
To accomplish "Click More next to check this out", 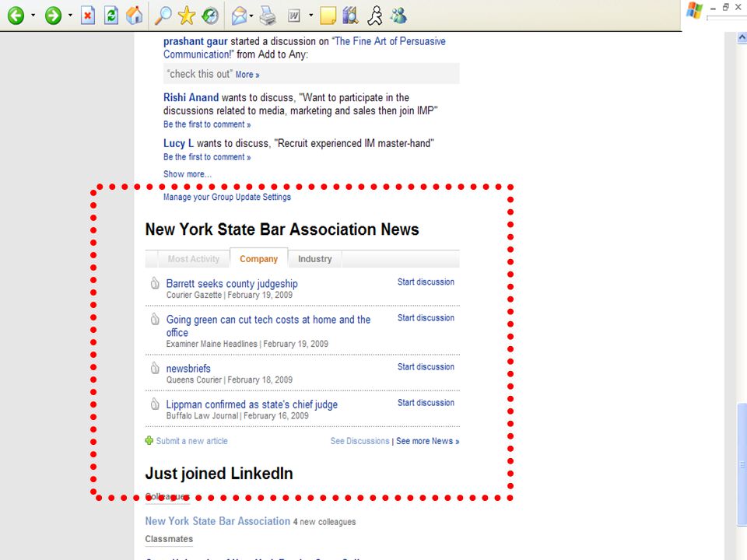I will [247, 75].
